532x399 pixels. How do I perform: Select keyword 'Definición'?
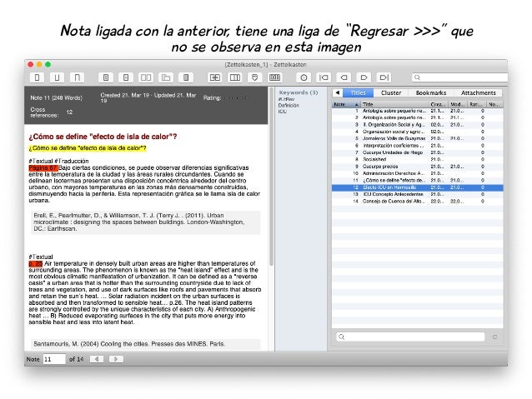pos(289,106)
